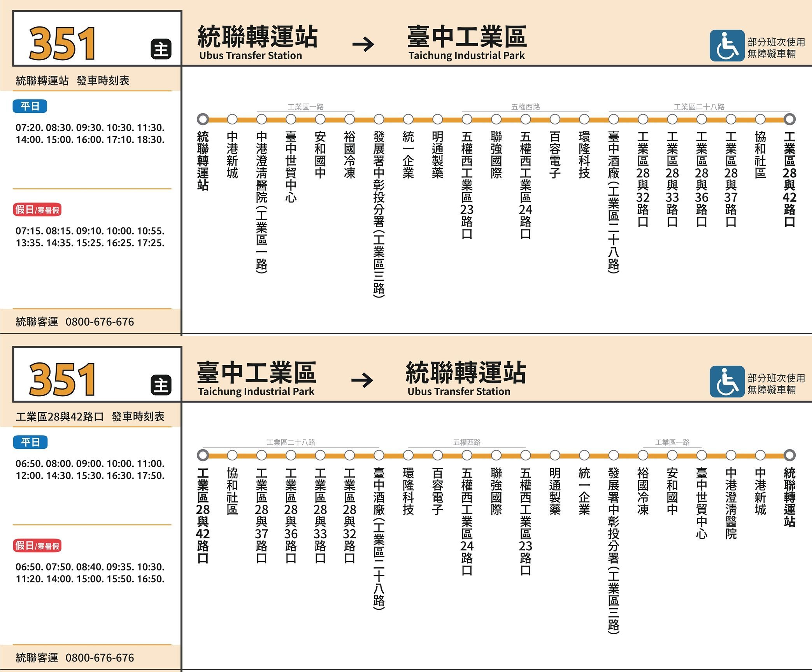
Task: Click the '工業區一路' road label on upper route
Action: pyautogui.click(x=305, y=107)
